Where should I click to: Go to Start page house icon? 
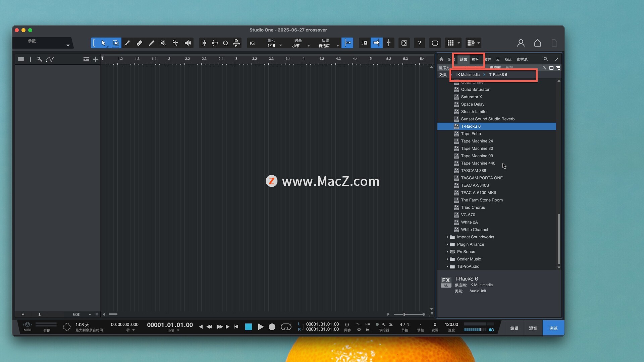pyautogui.click(x=538, y=43)
